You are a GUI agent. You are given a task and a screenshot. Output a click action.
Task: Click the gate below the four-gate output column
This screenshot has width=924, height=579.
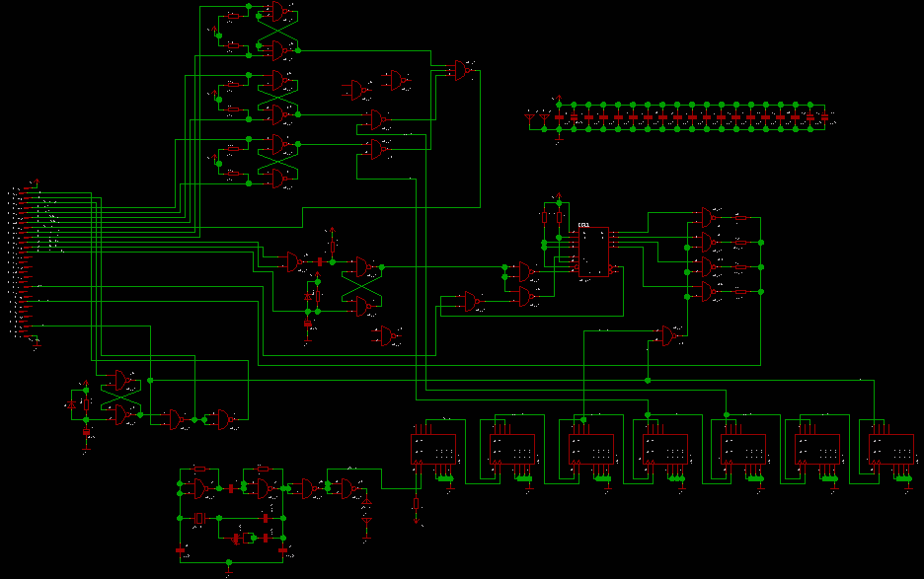point(670,336)
